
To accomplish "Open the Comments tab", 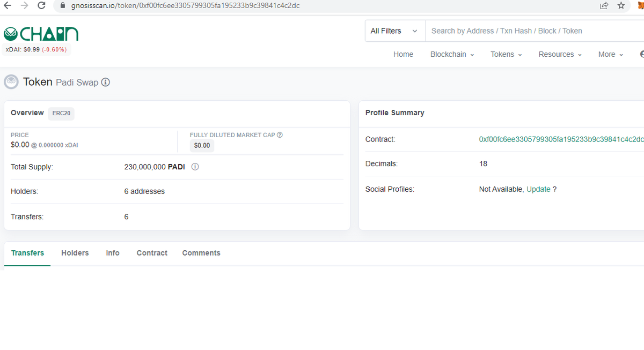I will pyautogui.click(x=201, y=253).
